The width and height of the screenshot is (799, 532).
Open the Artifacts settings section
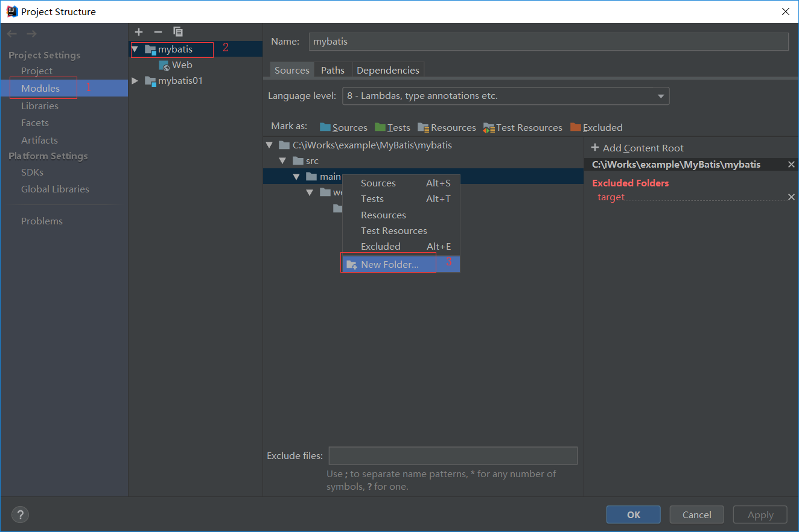pyautogui.click(x=39, y=141)
